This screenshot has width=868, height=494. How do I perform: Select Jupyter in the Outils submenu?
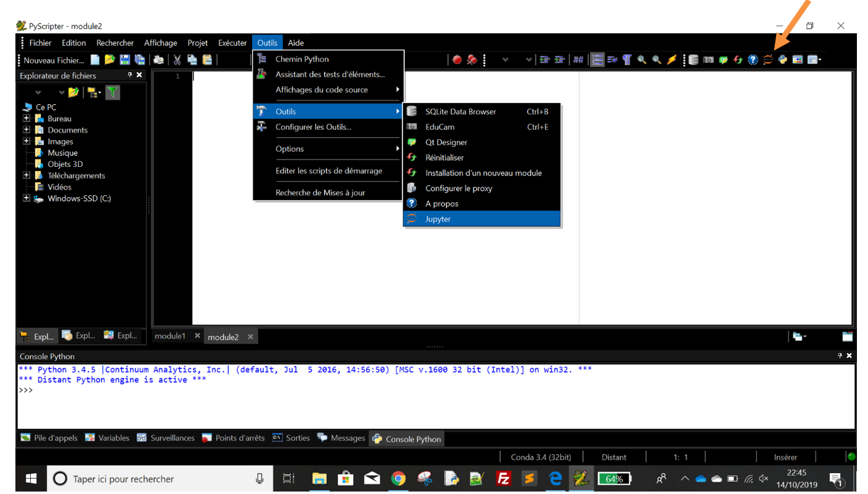point(482,219)
